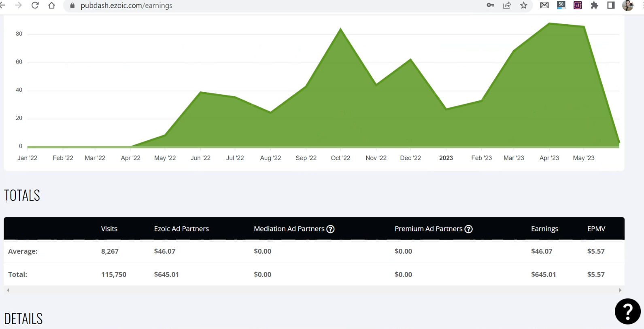Open the Extensions puzzle-piece menu
This screenshot has width=644, height=329.
click(594, 5)
